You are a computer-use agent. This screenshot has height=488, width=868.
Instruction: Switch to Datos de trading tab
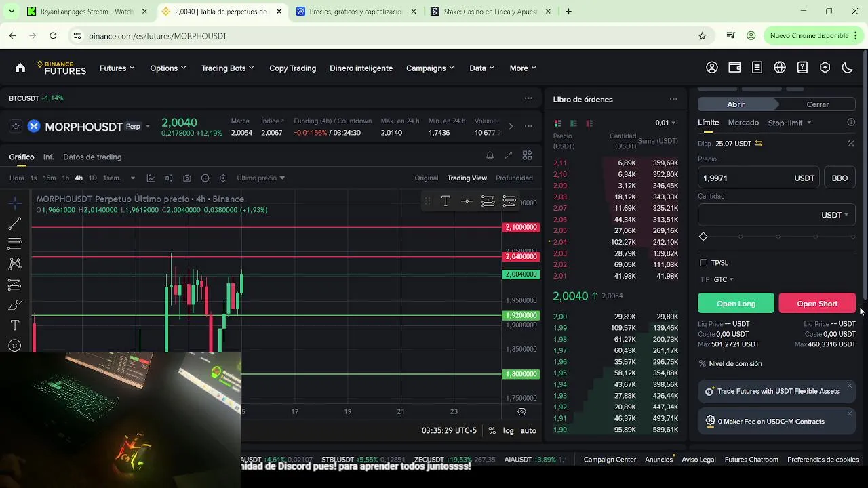coord(92,157)
